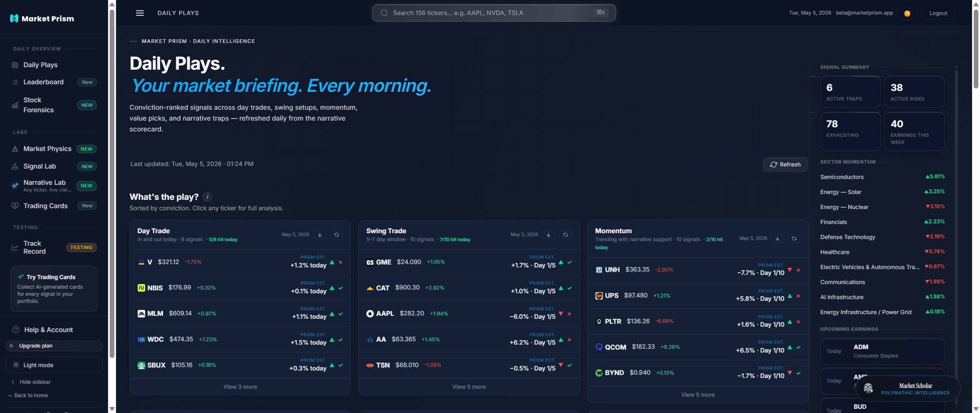This screenshot has width=980, height=413.
Task: Click info icon beside What's the play?
Action: pos(207,197)
